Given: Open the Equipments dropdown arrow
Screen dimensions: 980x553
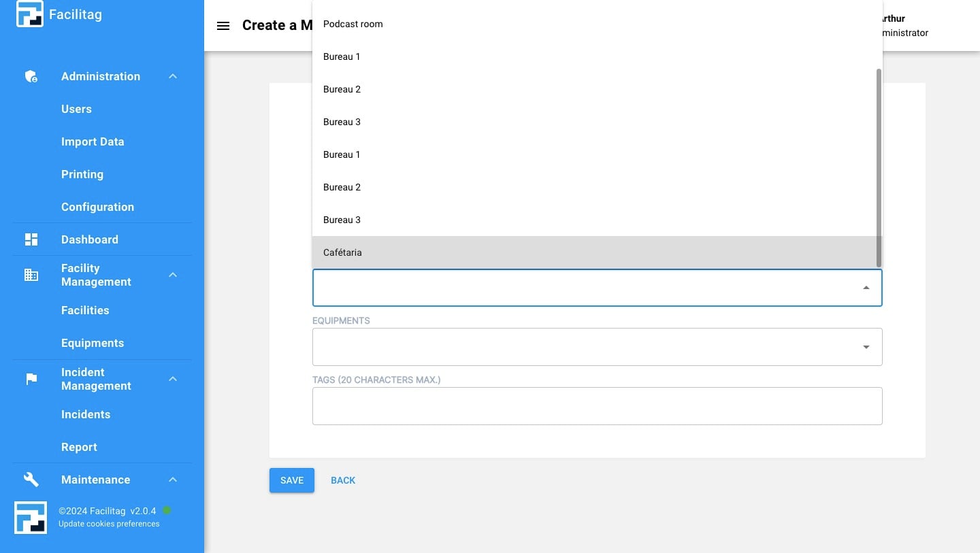Looking at the screenshot, I should 866,347.
